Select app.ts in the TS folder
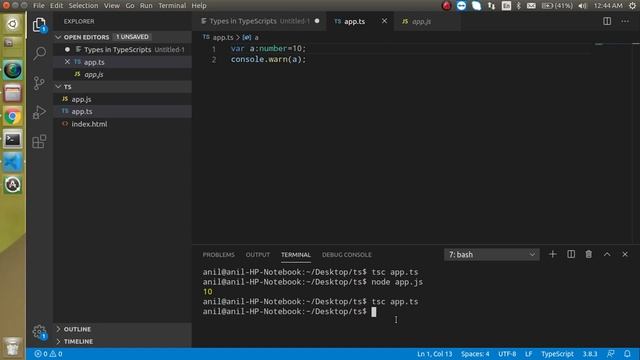640x360 pixels. click(122, 111)
